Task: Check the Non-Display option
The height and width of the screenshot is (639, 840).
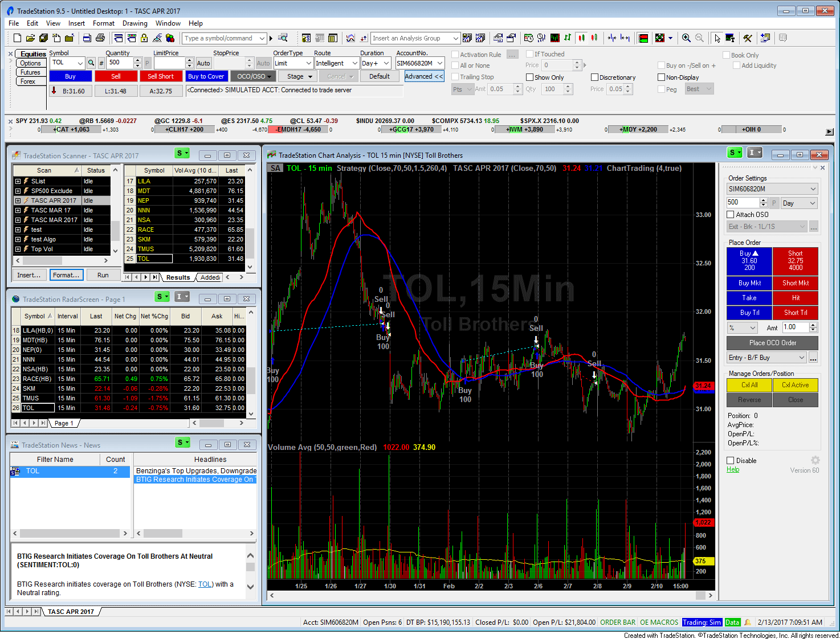Action: tap(662, 77)
